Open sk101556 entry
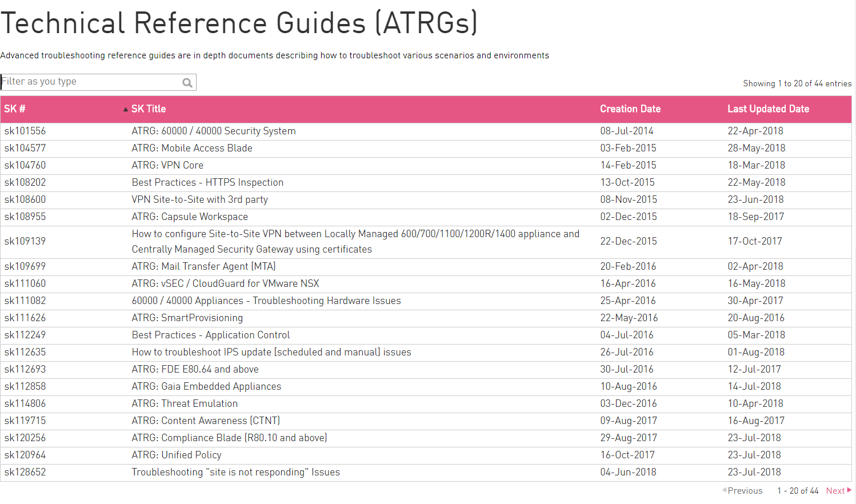 coord(25,131)
